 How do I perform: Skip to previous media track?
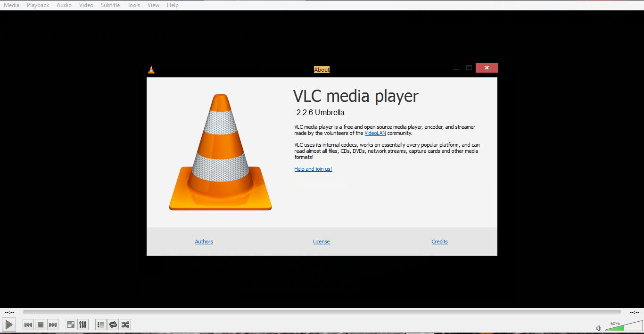tap(28, 325)
